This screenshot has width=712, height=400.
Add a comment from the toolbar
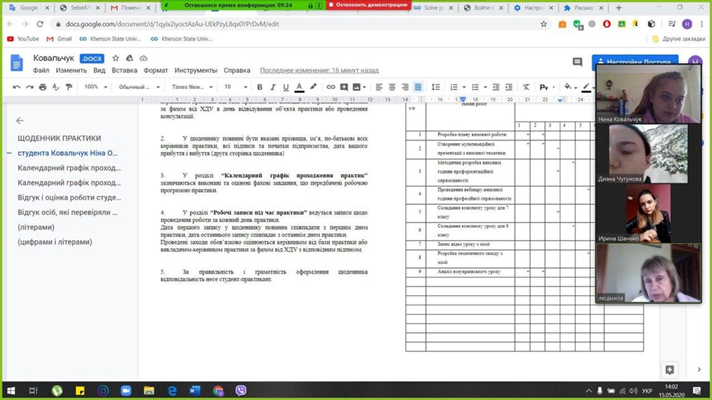click(x=344, y=87)
